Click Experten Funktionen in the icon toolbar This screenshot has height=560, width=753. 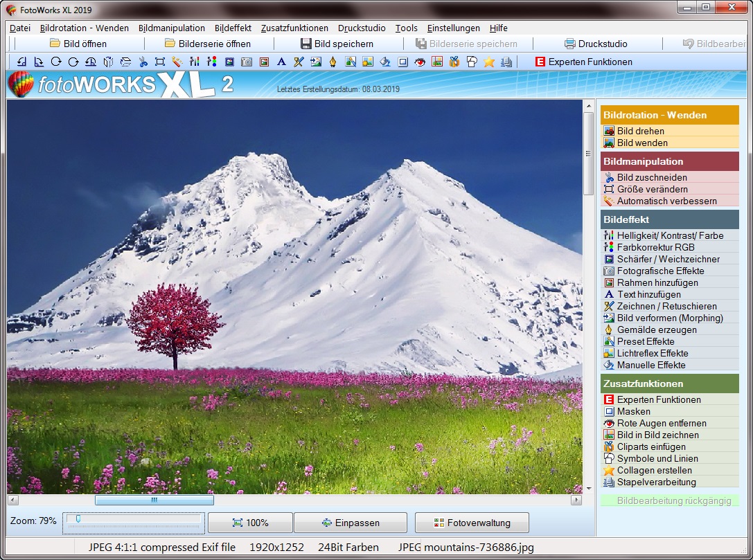(x=583, y=62)
